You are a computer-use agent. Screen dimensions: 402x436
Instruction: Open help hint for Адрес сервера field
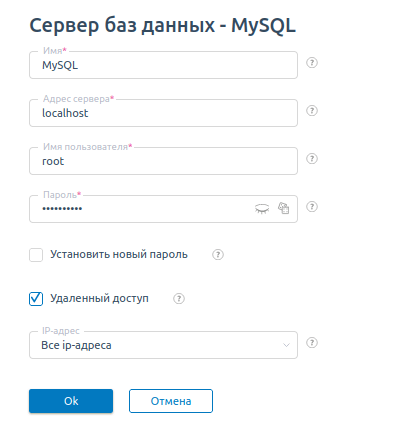[x=312, y=111]
